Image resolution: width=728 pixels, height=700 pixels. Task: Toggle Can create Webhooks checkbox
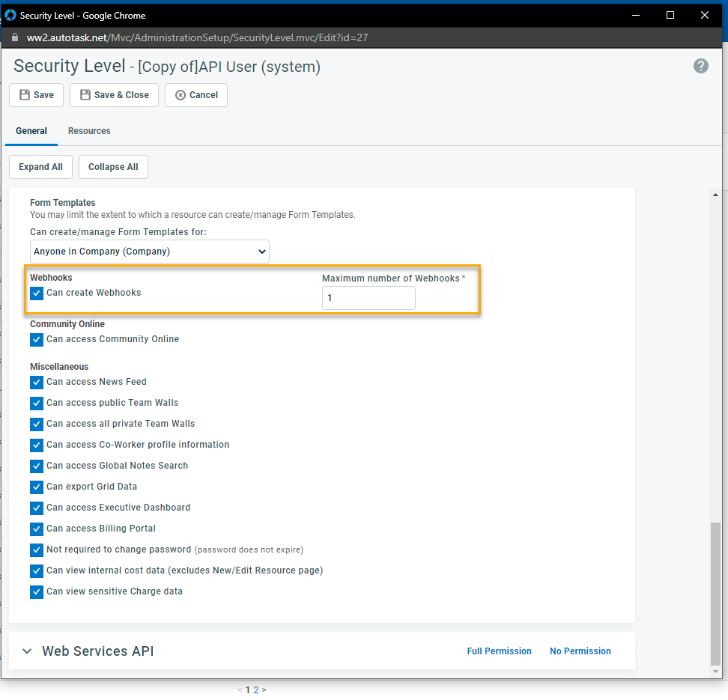pos(37,293)
